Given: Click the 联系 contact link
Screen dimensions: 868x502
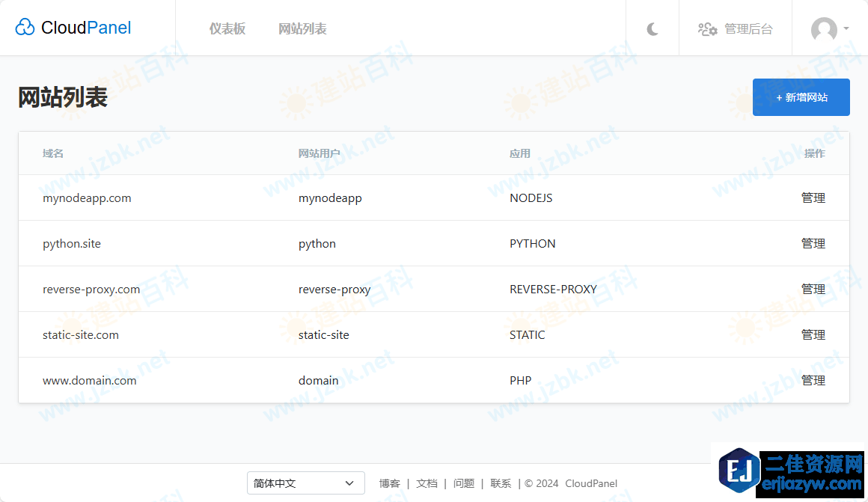Looking at the screenshot, I should tap(501, 483).
